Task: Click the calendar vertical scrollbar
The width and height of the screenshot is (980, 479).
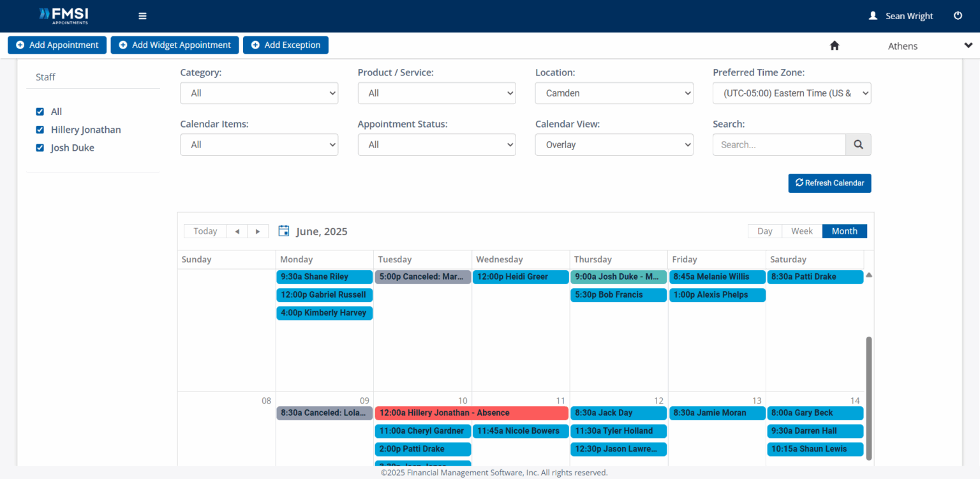Action: pos(868,396)
